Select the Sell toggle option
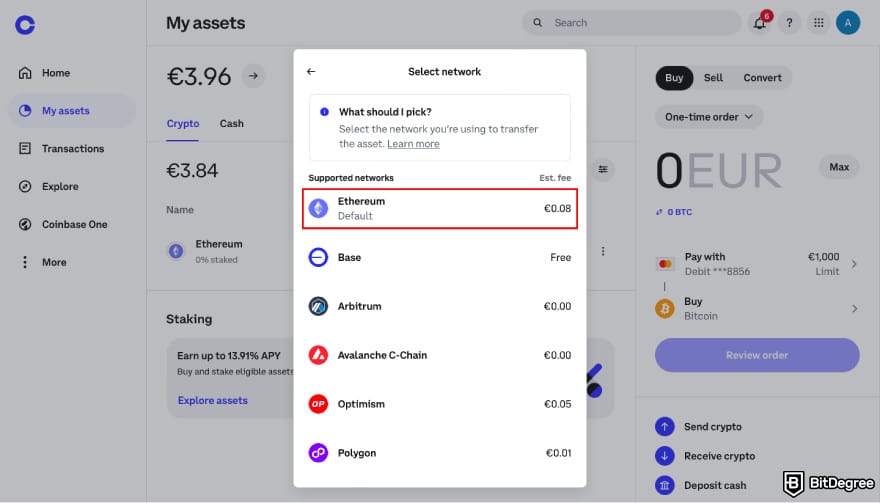The height and width of the screenshot is (503, 880). [x=713, y=78]
